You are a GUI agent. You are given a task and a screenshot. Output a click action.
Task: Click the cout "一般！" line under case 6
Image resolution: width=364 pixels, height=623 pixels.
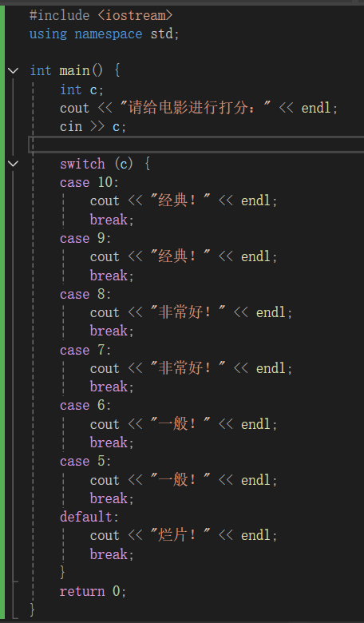point(184,424)
